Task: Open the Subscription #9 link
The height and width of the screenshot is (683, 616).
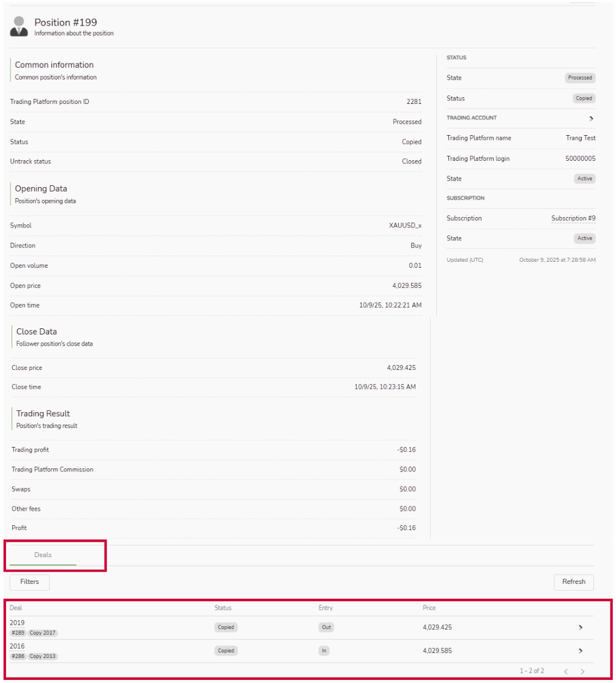Action: (x=573, y=218)
